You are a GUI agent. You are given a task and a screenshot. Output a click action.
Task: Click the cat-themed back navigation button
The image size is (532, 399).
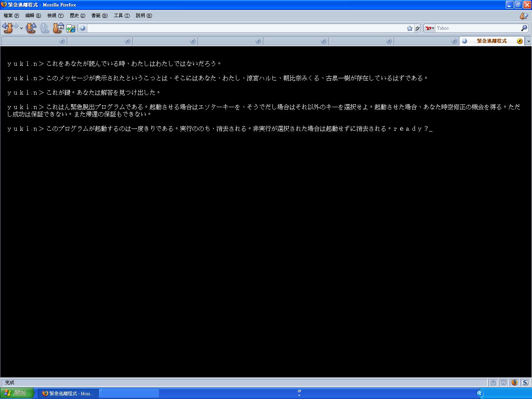tap(8, 28)
